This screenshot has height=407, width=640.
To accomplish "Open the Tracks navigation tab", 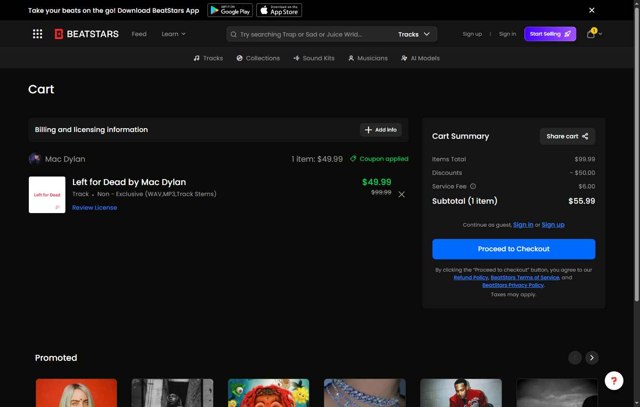I will coord(208,58).
